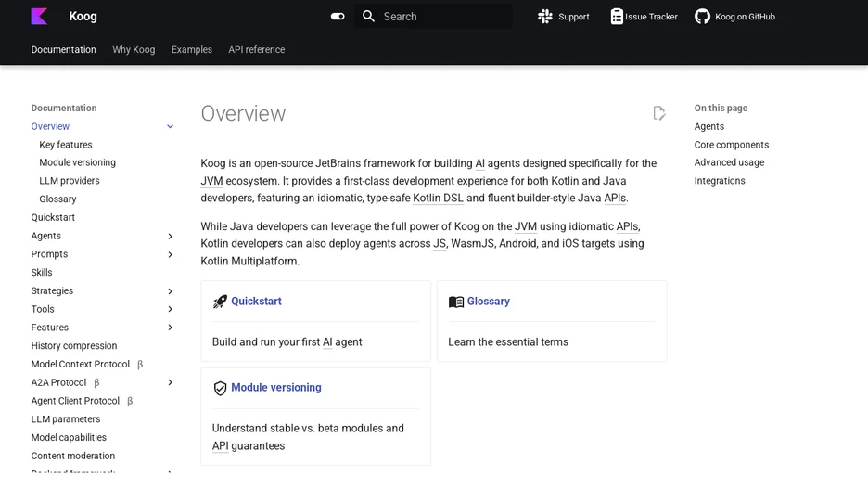This screenshot has height=489, width=868.
Task: Go to the API reference tab
Action: (x=257, y=49)
